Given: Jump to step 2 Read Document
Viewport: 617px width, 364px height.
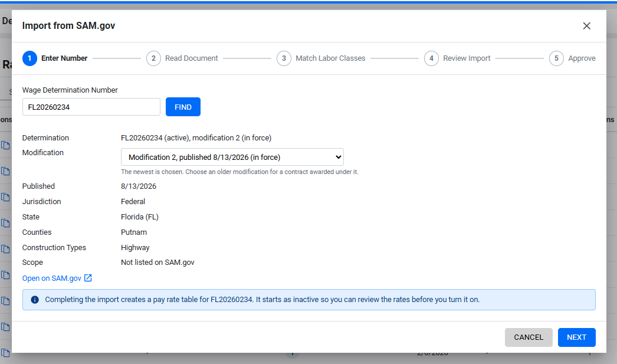Looking at the screenshot, I should click(182, 58).
